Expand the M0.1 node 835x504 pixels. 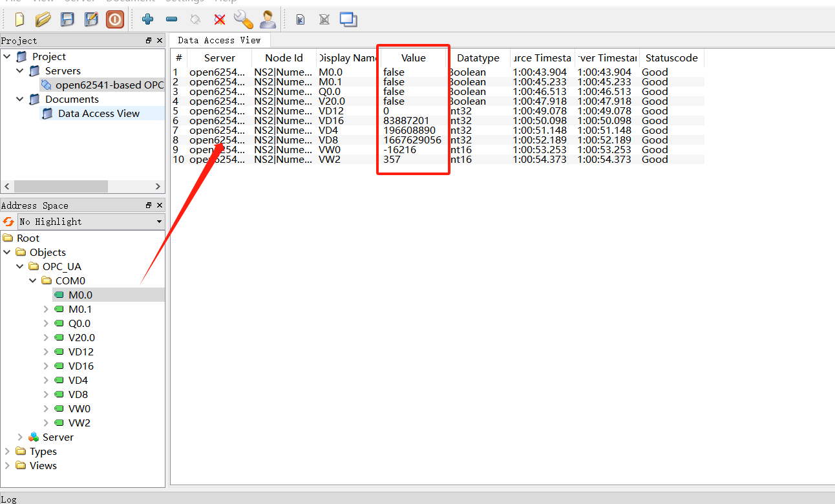coord(45,310)
